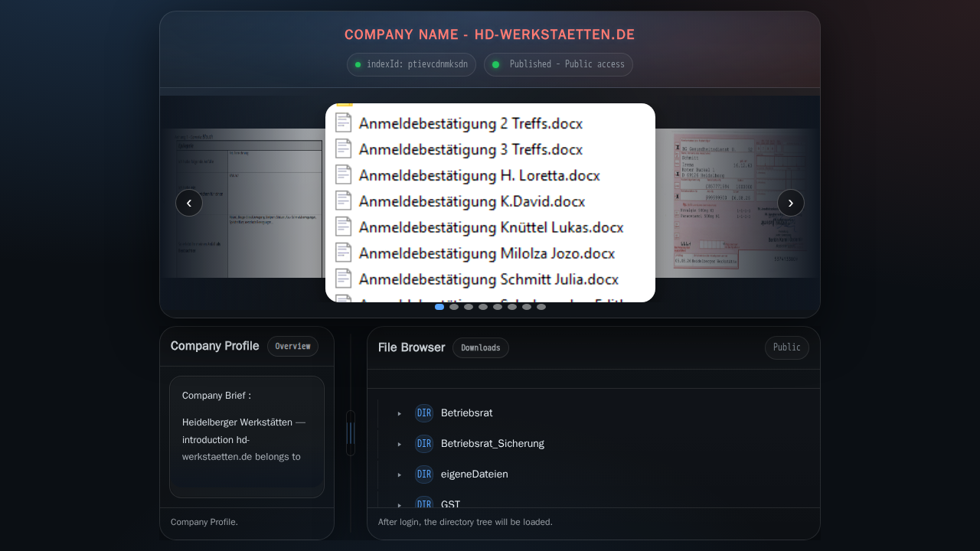This screenshot has height=551, width=980.
Task: Click the green dot in the indexId badge
Action: pos(358,64)
